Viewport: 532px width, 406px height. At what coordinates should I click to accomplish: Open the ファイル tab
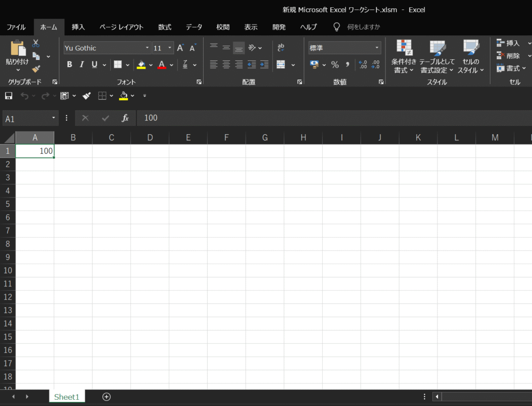[x=16, y=27]
